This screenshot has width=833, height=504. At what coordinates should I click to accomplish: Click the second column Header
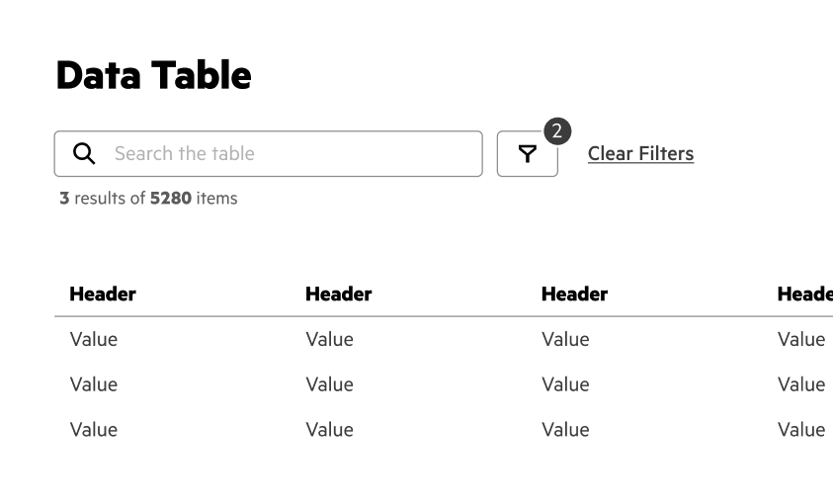pos(339,294)
